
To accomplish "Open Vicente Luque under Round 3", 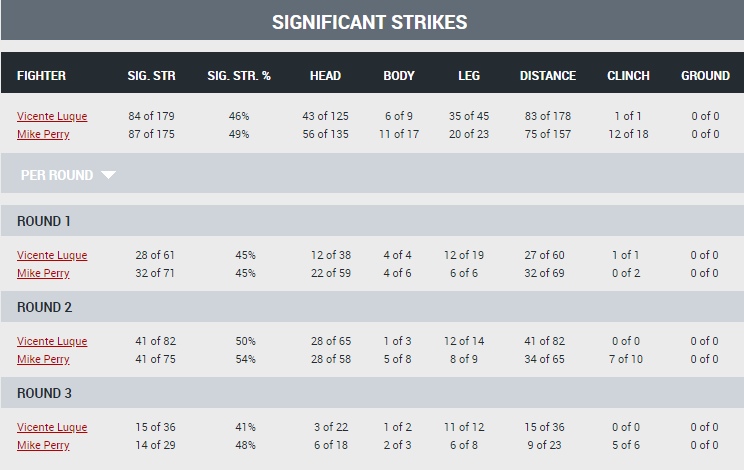I will tap(52, 427).
